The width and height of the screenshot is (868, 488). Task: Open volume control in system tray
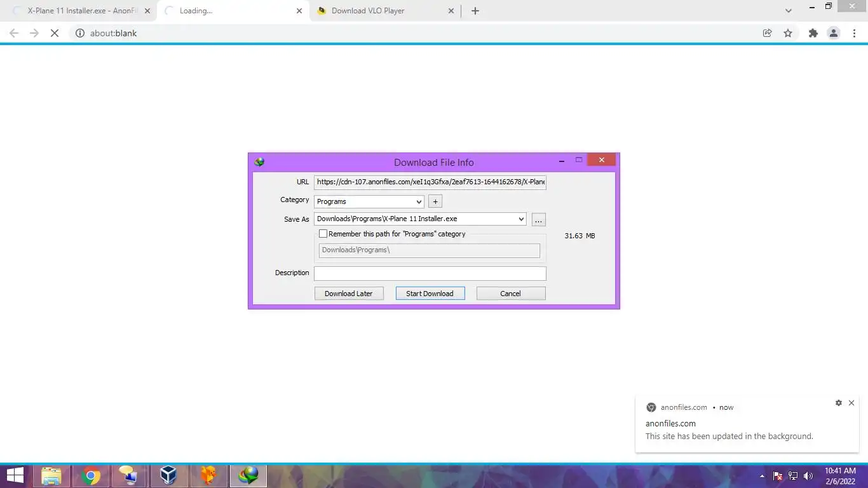coord(808,476)
